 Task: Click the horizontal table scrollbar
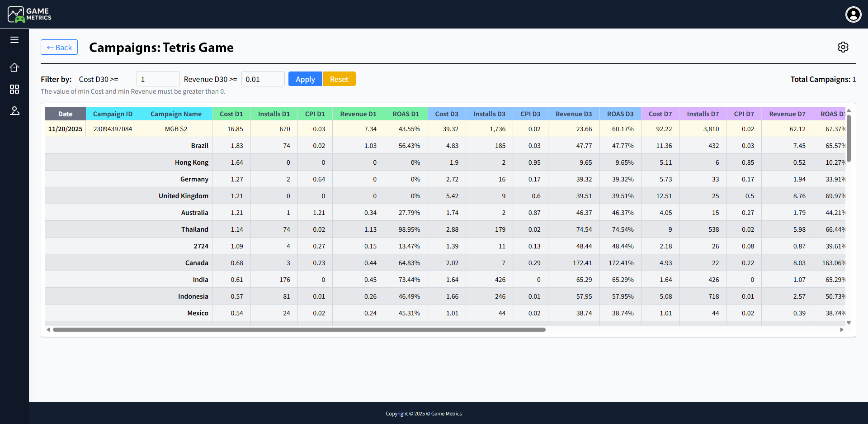point(299,329)
